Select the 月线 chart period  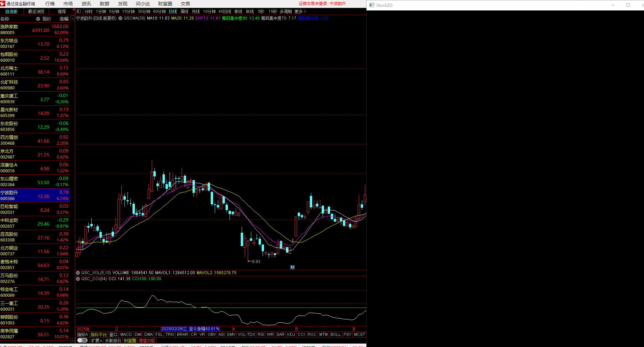coord(196,11)
